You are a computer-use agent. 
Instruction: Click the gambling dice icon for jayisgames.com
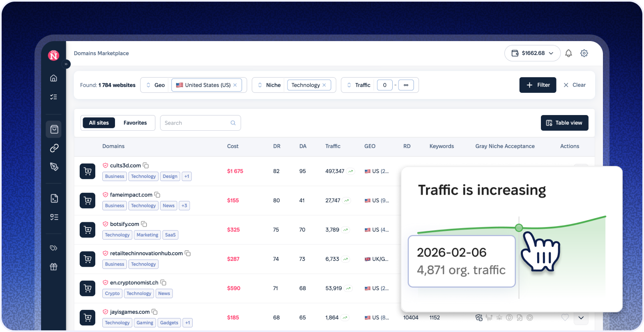pos(478,317)
